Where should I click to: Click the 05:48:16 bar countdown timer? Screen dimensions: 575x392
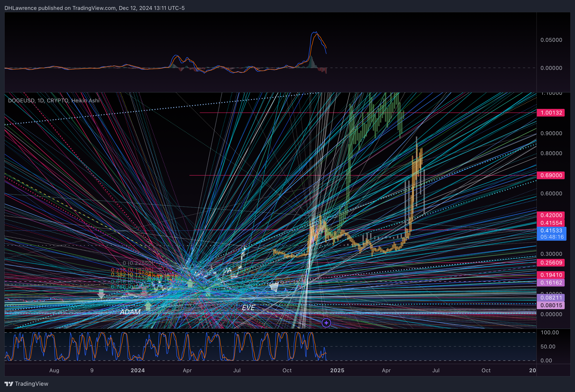[x=552, y=237]
